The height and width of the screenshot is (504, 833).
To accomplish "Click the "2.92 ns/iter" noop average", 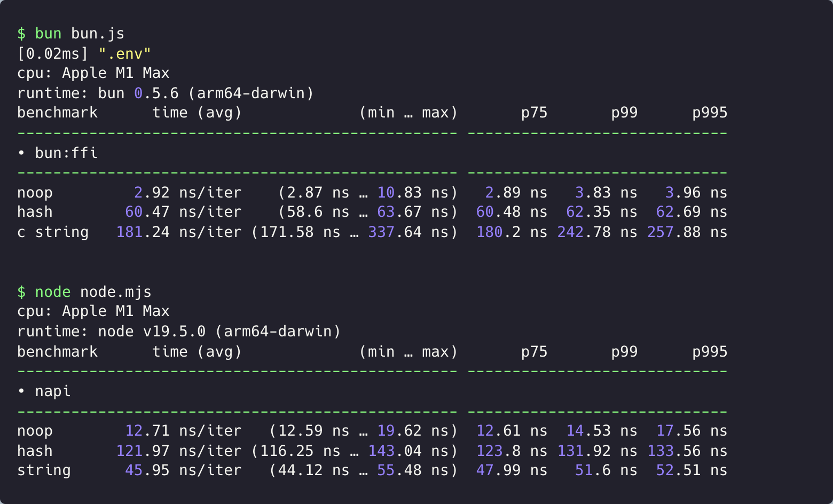I will point(187,193).
